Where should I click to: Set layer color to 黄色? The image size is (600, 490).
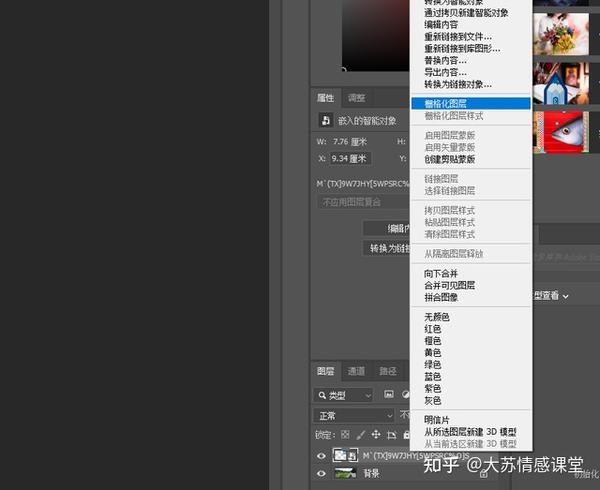pos(471,353)
